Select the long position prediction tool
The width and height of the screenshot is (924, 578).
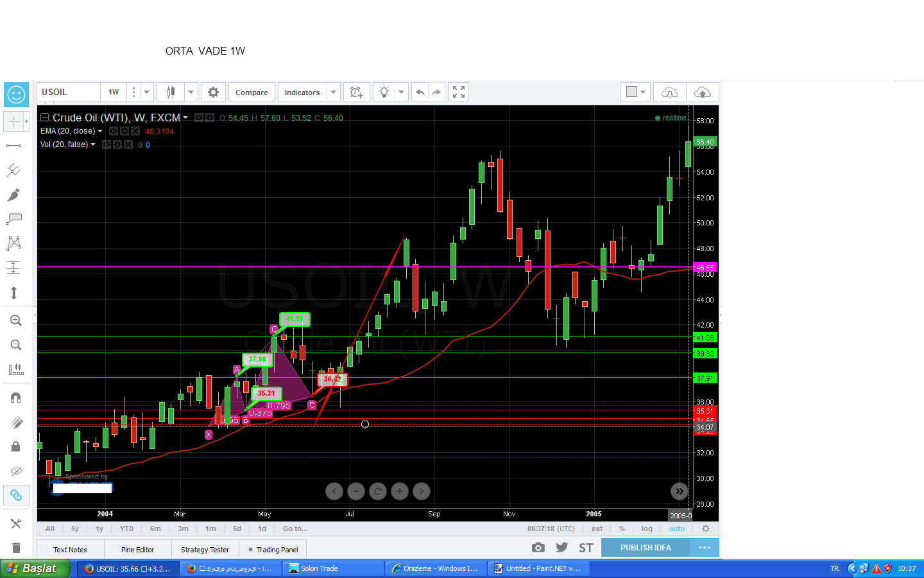13,268
